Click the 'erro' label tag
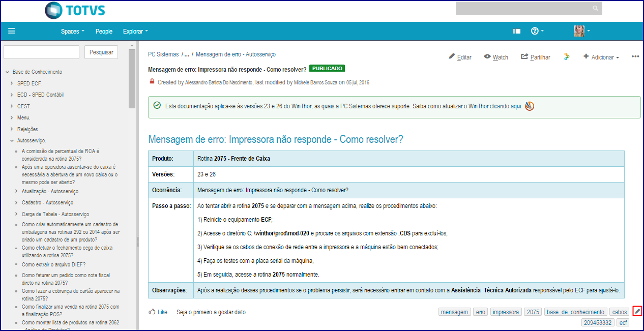Viewport: 644px width, 331px height. tap(480, 312)
